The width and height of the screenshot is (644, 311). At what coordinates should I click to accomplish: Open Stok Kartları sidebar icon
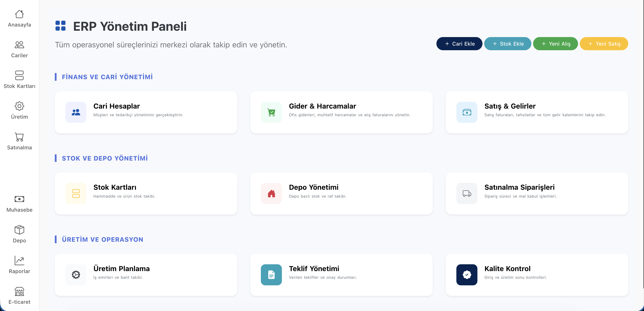[19, 75]
